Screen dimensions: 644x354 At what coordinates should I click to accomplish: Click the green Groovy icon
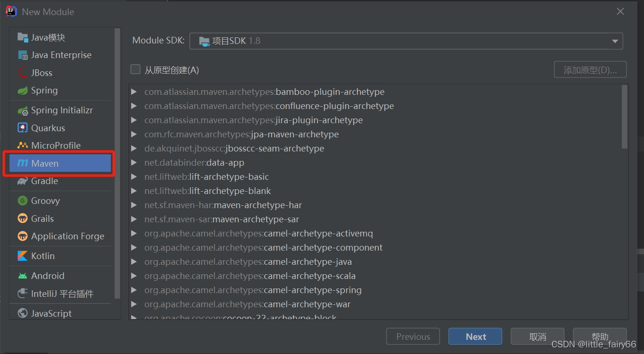pyautogui.click(x=23, y=201)
